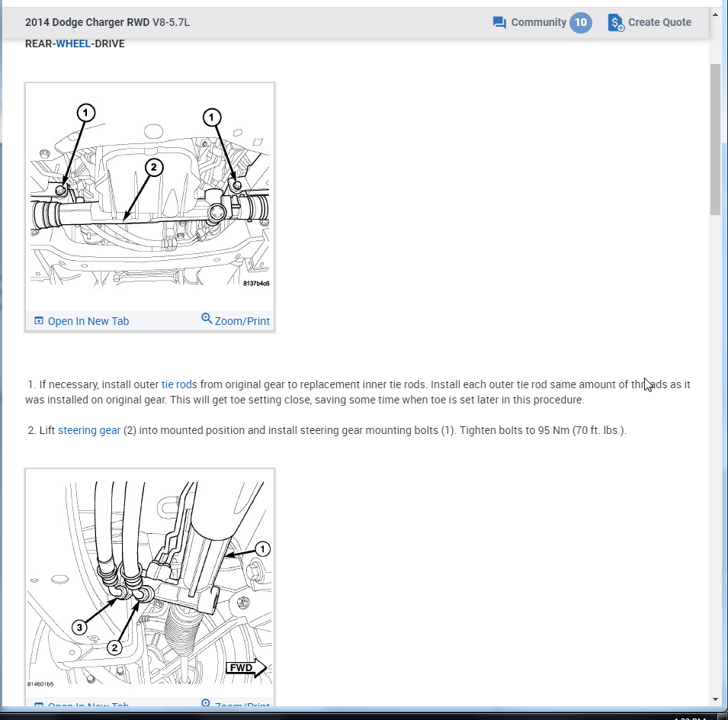Open the Community chat icon

tap(499, 22)
